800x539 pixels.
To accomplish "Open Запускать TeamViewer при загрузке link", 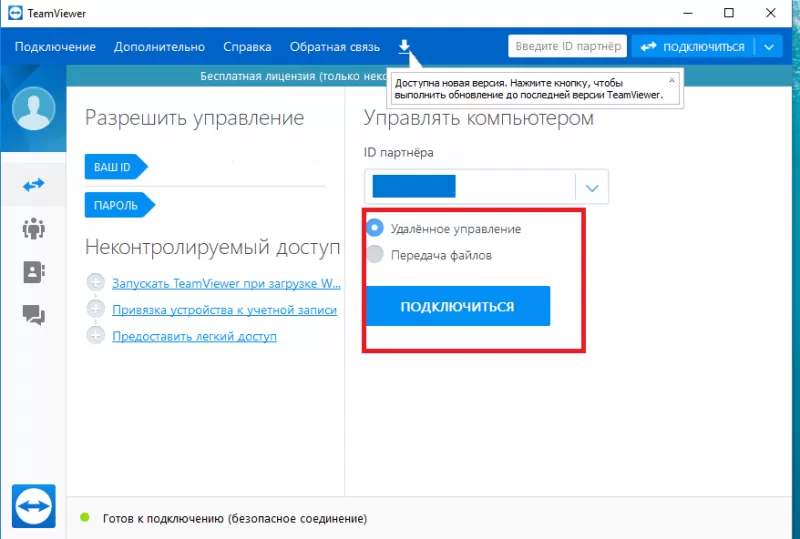I will point(226,283).
